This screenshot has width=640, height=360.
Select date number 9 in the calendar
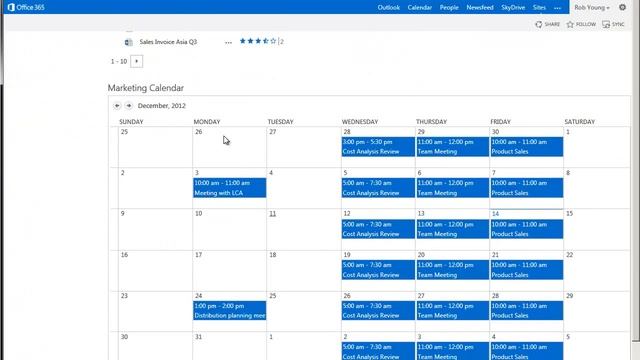click(122, 213)
